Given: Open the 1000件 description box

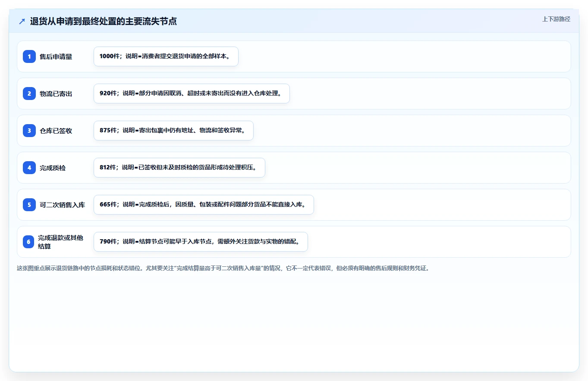Looking at the screenshot, I should point(166,56).
